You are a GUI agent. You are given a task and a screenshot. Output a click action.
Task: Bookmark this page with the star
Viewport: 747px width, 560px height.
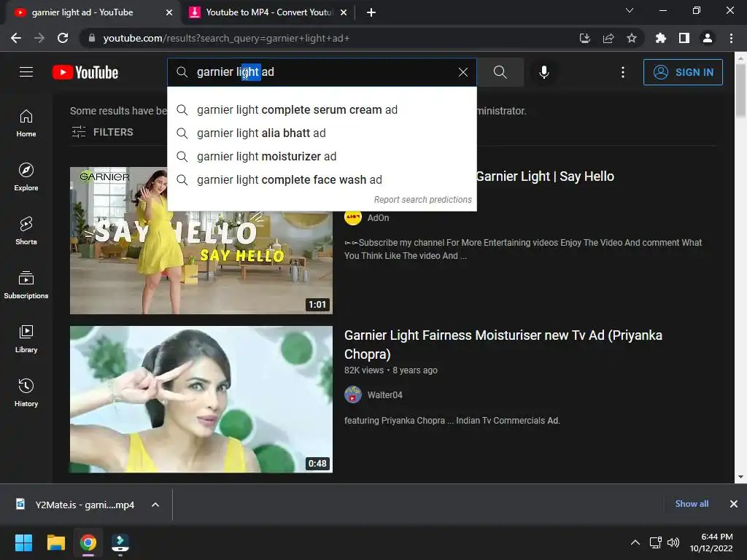tap(632, 38)
